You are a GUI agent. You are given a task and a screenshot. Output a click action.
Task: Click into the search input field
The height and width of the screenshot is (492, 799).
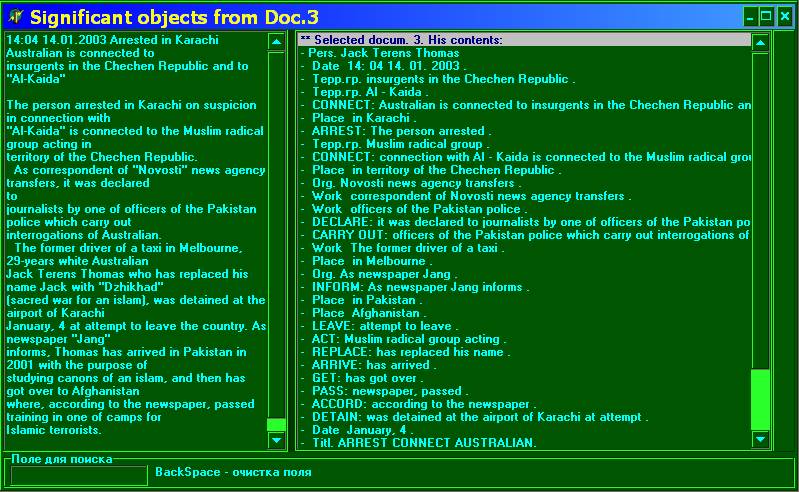(79, 475)
